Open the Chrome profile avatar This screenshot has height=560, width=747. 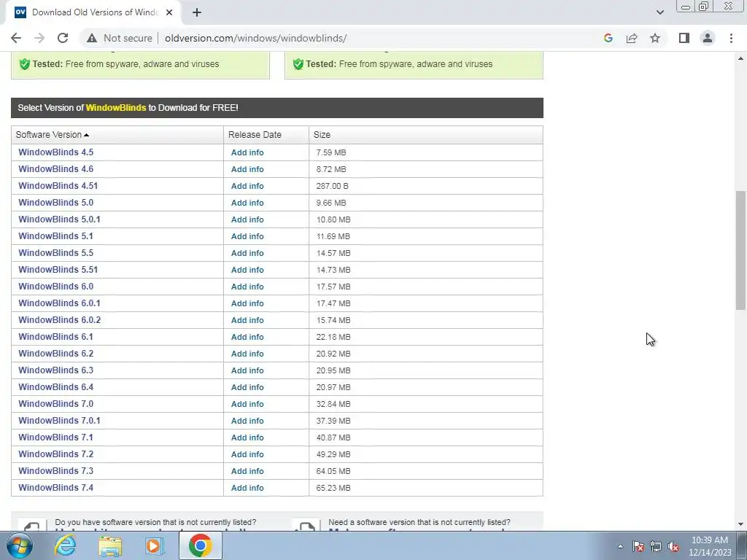click(x=708, y=38)
